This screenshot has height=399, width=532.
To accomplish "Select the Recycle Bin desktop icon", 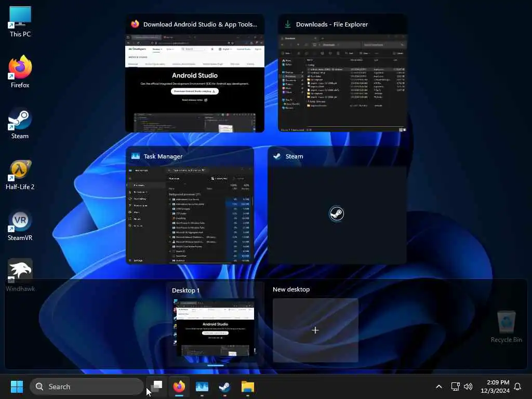I will click(x=506, y=326).
